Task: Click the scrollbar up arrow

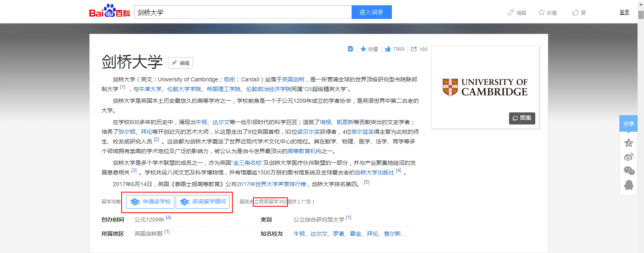Action: [x=641, y=4]
